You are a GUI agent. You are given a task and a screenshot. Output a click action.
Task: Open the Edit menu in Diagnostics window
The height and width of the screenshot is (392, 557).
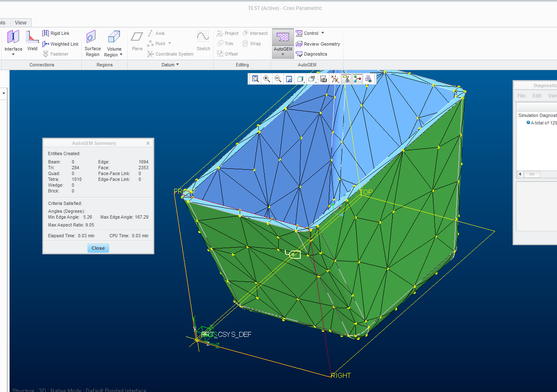[x=537, y=95]
